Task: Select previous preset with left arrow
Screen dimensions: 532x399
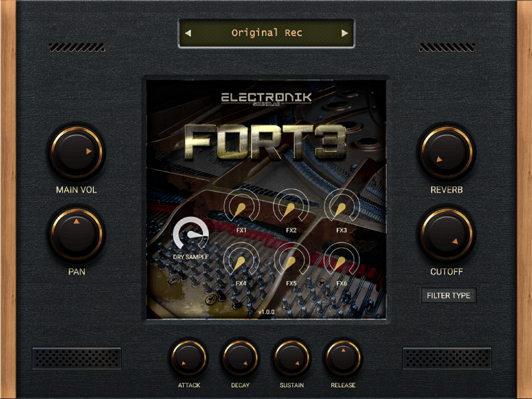Action: (x=188, y=33)
